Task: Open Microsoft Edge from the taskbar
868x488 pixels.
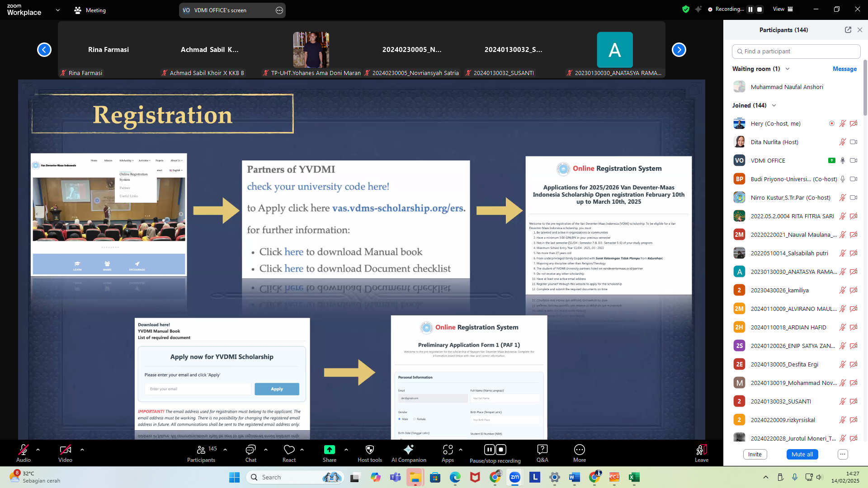Action: [x=455, y=477]
